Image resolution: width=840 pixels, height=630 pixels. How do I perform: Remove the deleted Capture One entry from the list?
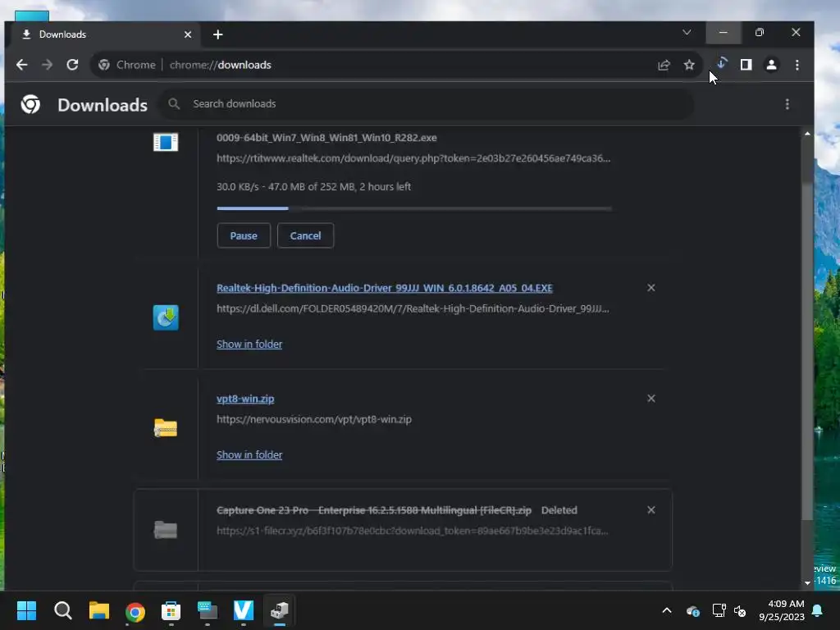coord(651,510)
